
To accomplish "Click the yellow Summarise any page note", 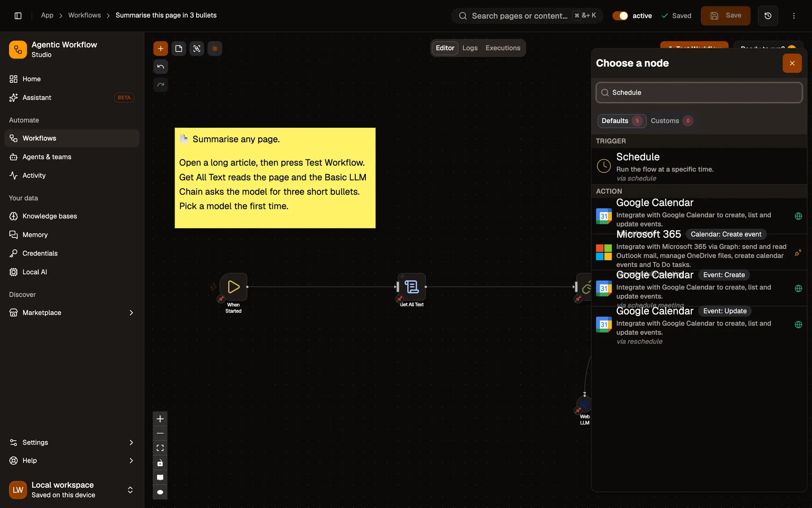I will point(275,178).
